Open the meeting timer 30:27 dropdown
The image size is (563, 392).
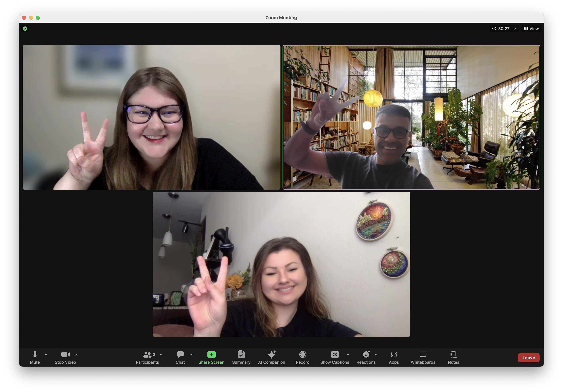[504, 29]
